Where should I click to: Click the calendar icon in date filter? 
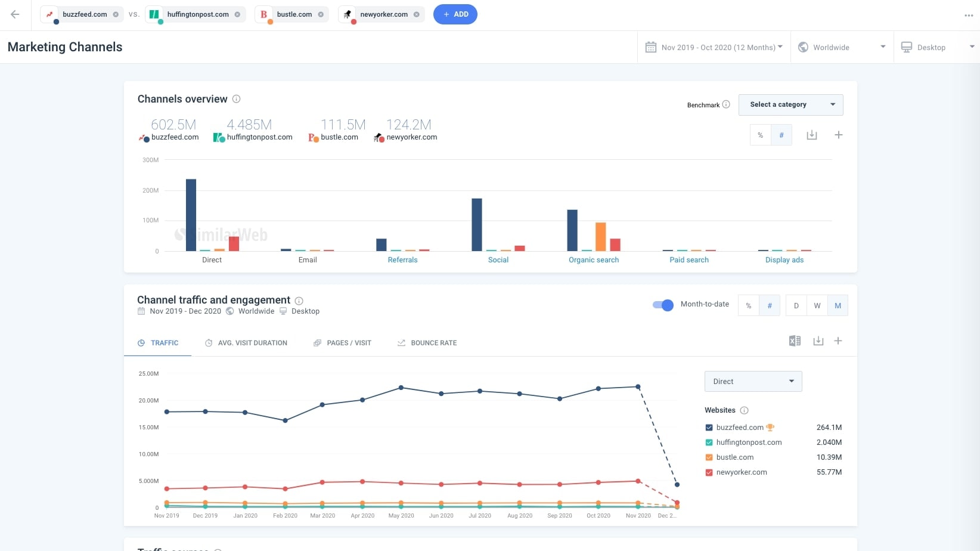tap(651, 47)
